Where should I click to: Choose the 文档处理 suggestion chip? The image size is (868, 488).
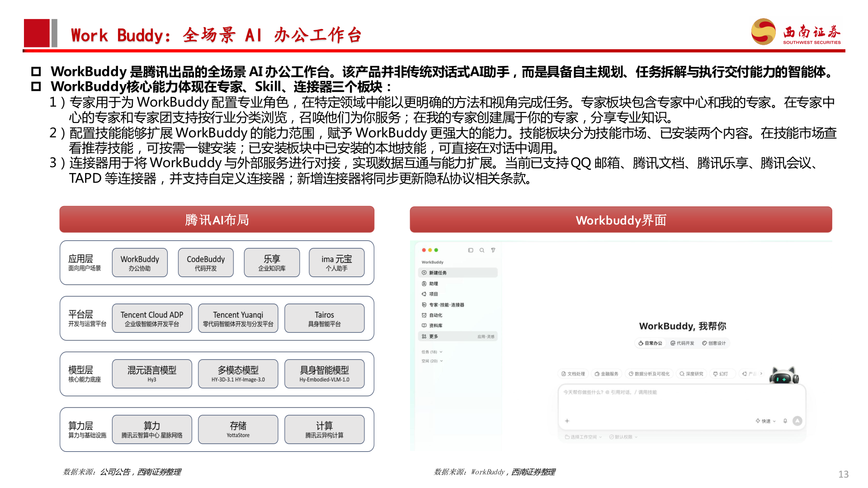point(573,374)
